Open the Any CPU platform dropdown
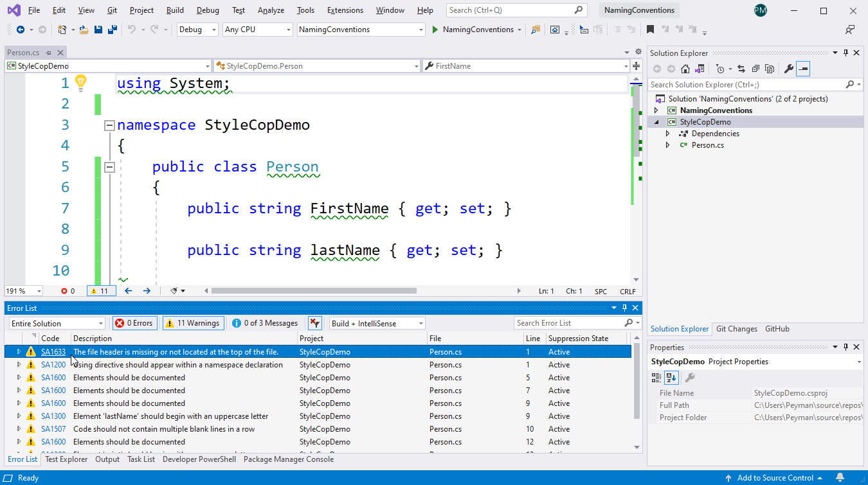This screenshot has width=868, height=485. click(x=258, y=30)
